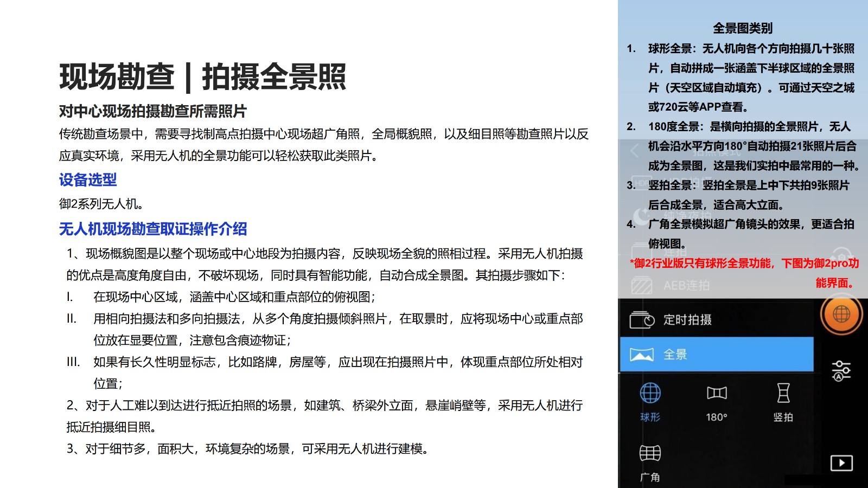Open camera settings sliders icon
The height and width of the screenshot is (488, 868).
841,370
